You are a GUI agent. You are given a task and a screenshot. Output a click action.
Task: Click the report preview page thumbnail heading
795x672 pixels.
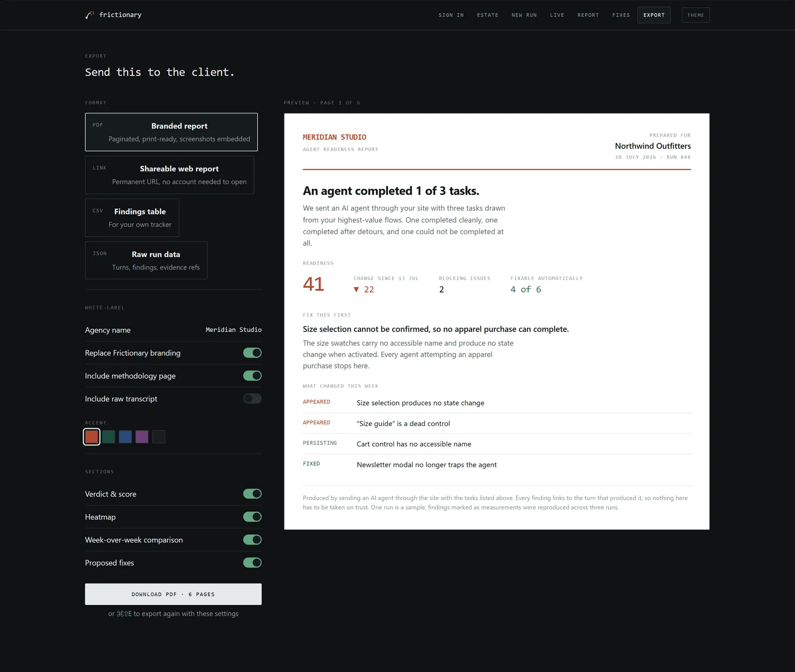391,191
